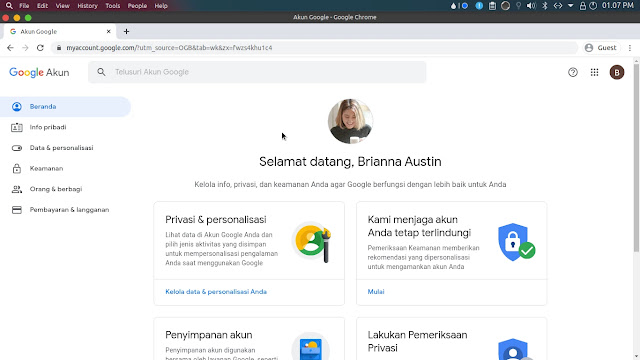Open the network arrows tray icon
Screen dimensions: 640x360
pos(558,6)
